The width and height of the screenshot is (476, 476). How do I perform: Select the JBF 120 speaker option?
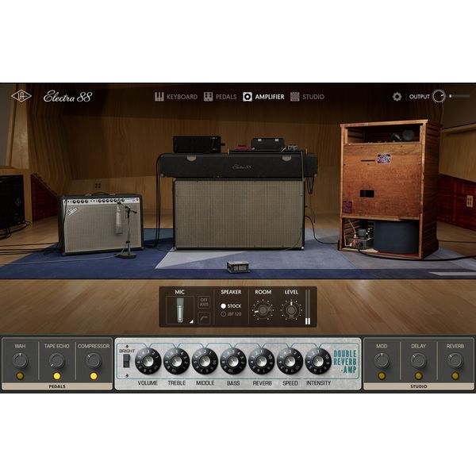pos(231,314)
